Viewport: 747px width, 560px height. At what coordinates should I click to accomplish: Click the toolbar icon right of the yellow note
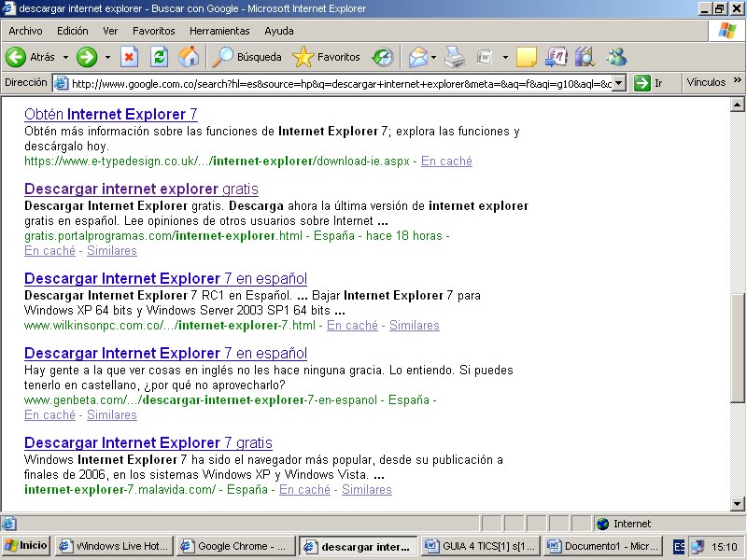coord(556,57)
